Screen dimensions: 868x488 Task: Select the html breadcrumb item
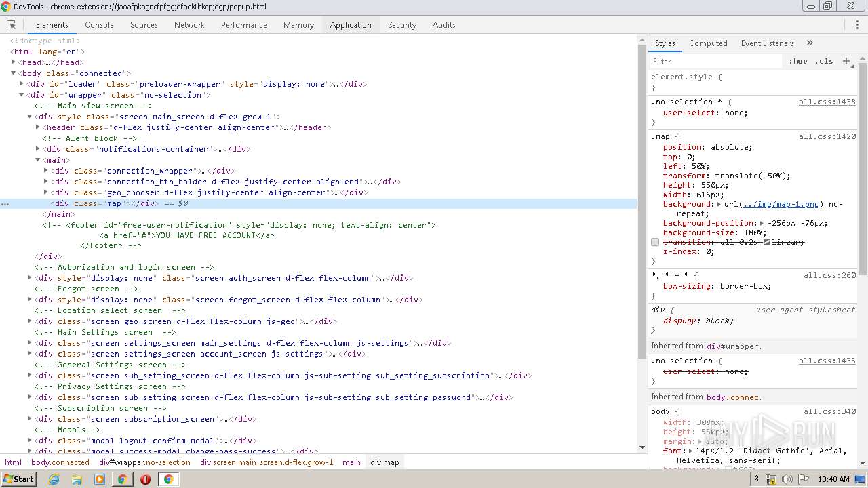(14, 462)
